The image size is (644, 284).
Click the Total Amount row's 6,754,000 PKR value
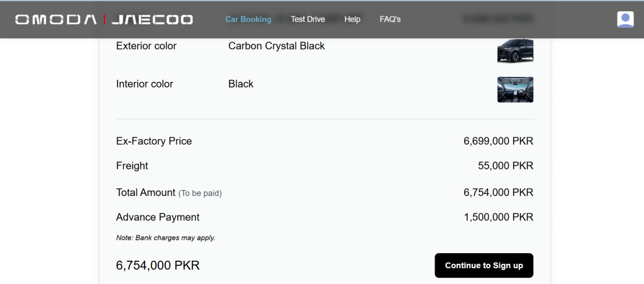tap(498, 192)
